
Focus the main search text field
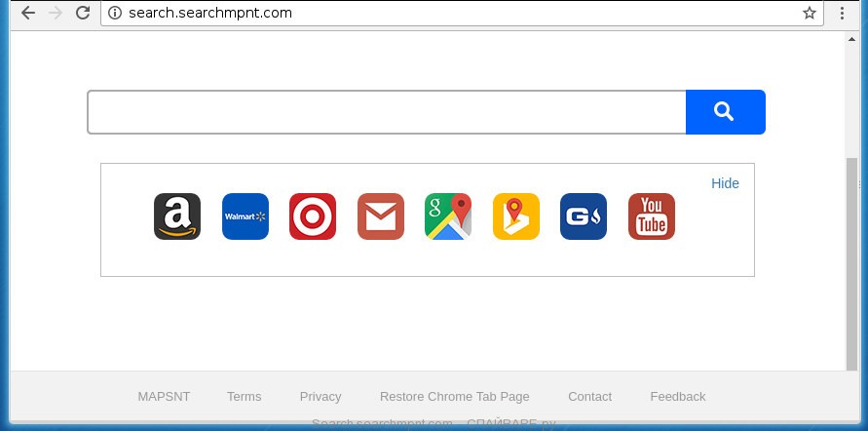[387, 112]
